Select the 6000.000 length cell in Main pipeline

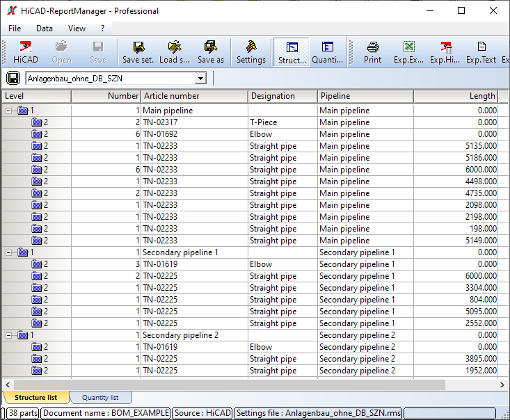[x=456, y=170]
